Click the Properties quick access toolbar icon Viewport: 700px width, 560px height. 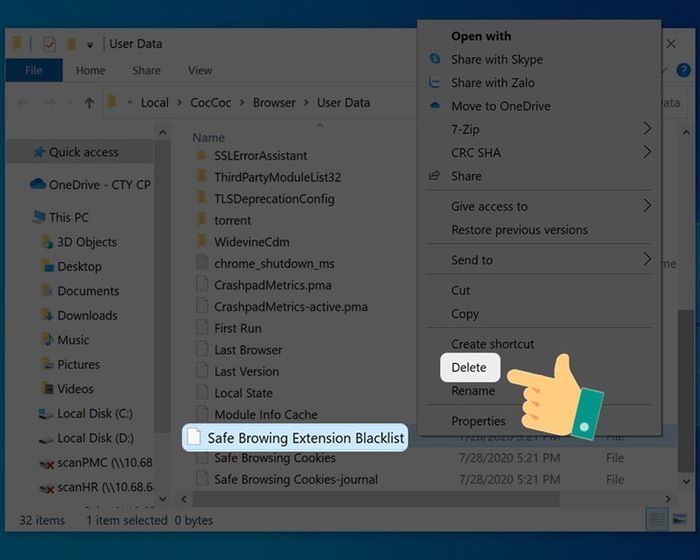click(x=49, y=44)
